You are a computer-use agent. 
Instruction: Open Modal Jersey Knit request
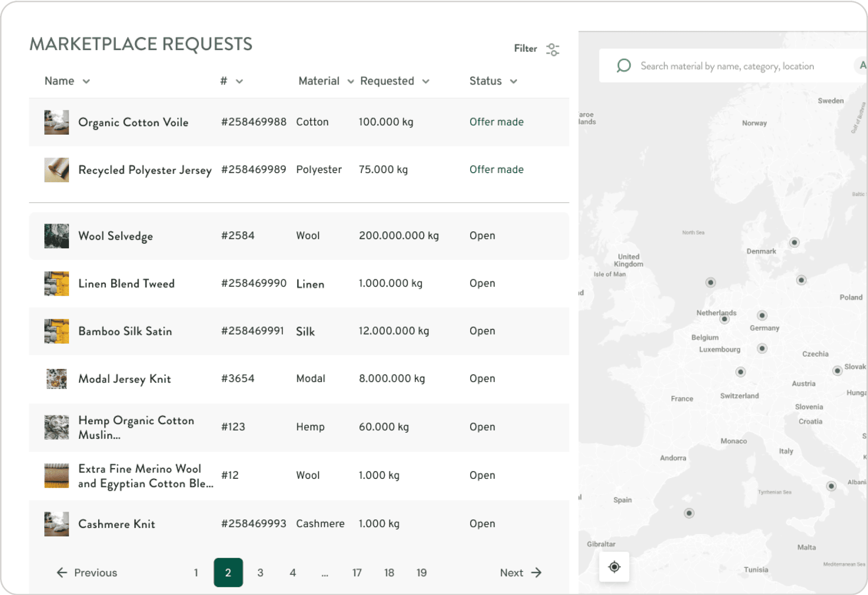tap(124, 379)
